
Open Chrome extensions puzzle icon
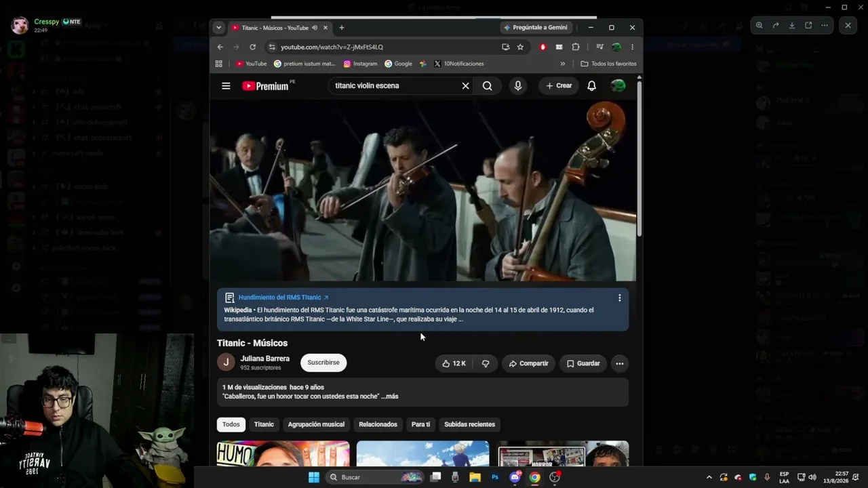click(x=576, y=47)
